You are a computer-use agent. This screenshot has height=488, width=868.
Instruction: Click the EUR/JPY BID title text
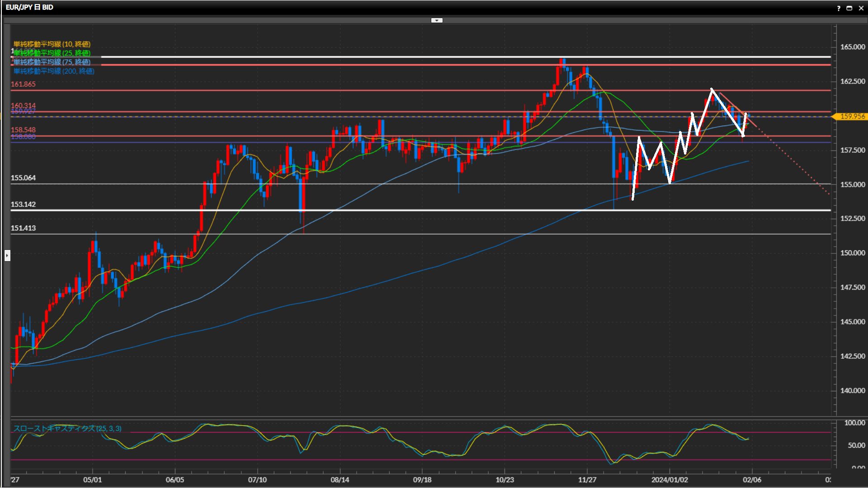tap(29, 7)
